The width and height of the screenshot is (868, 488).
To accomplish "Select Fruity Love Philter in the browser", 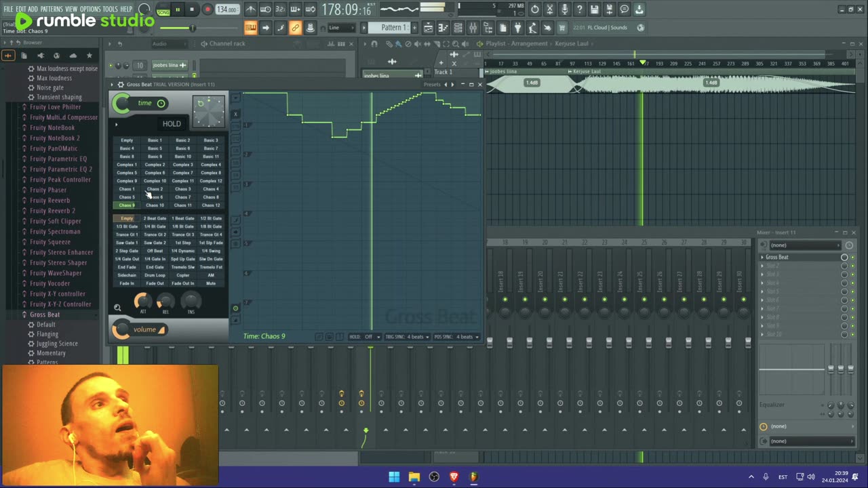I will 55,107.
